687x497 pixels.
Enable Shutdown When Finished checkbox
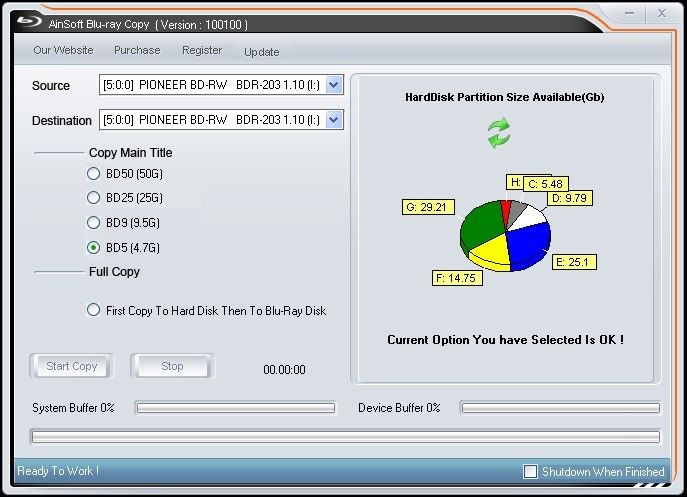(x=530, y=472)
